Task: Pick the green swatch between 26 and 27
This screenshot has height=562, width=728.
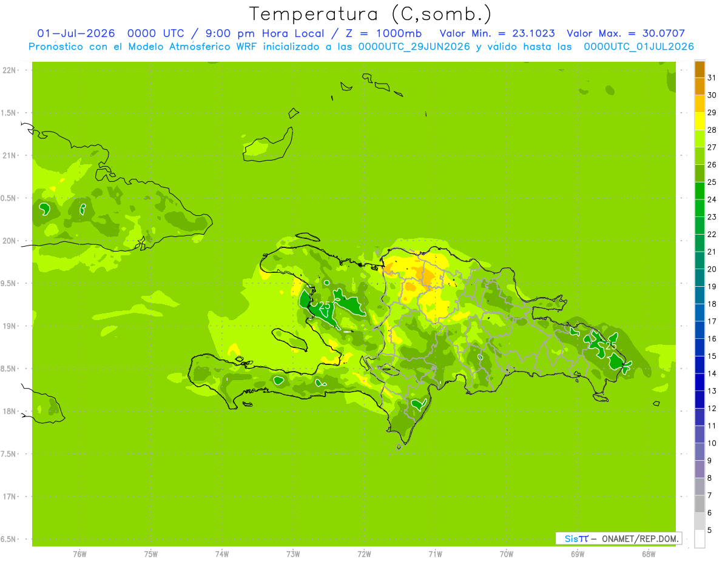Action: click(x=699, y=156)
